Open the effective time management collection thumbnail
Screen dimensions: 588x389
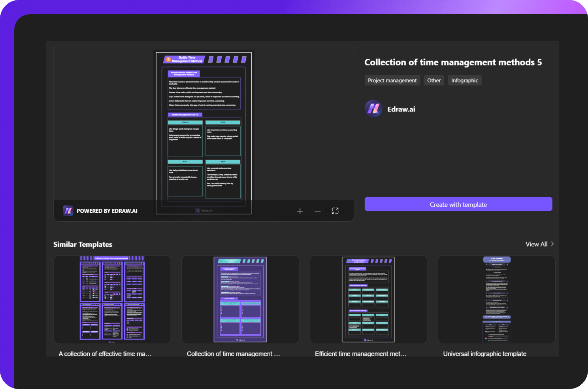(112, 299)
